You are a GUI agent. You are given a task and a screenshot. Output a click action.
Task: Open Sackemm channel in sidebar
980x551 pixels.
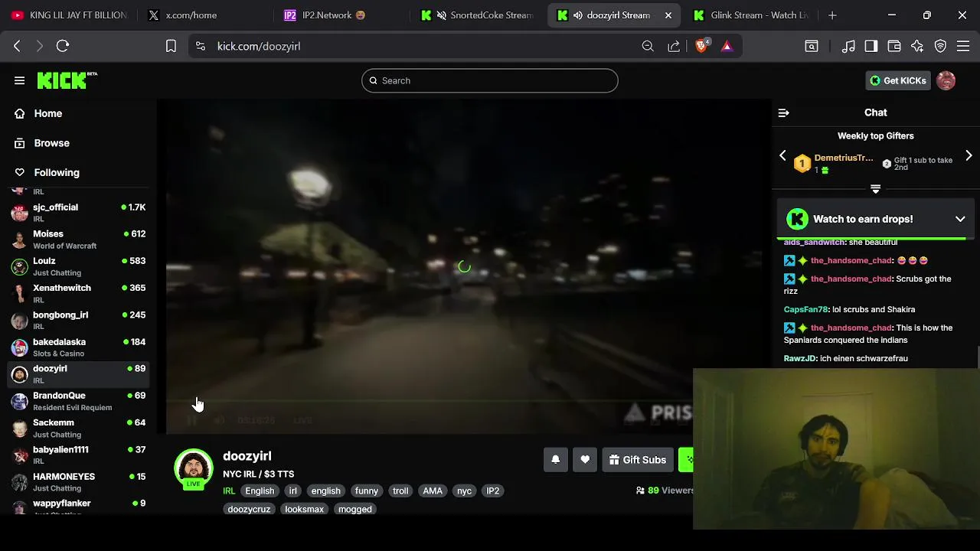(78, 428)
